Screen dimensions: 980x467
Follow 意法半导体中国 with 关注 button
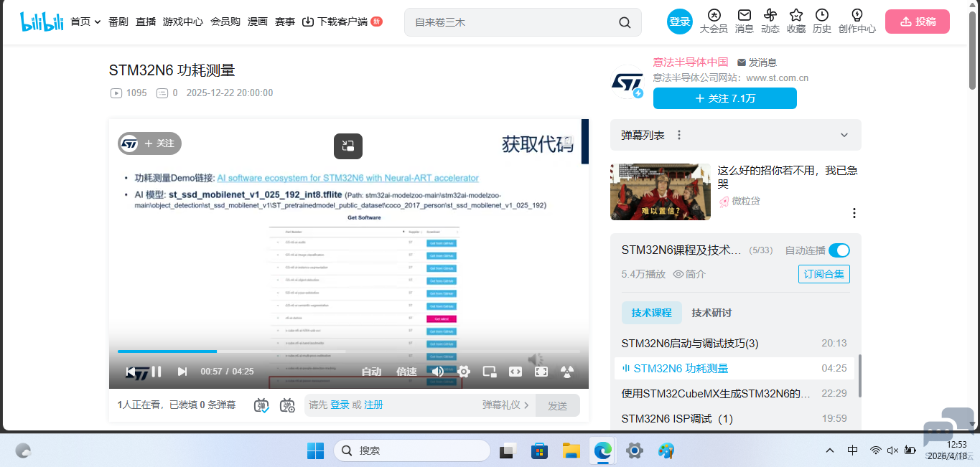click(x=724, y=98)
